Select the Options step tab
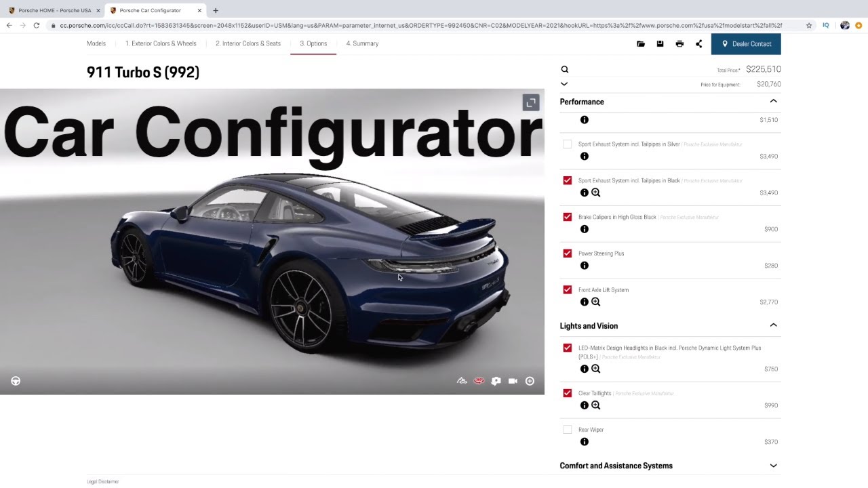Screen dimensions: 868x488 click(x=313, y=43)
